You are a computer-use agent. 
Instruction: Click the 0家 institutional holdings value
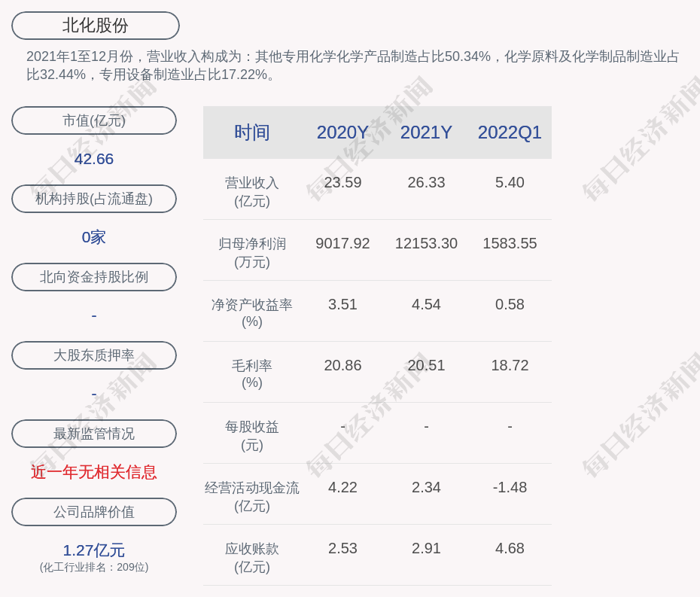click(94, 237)
